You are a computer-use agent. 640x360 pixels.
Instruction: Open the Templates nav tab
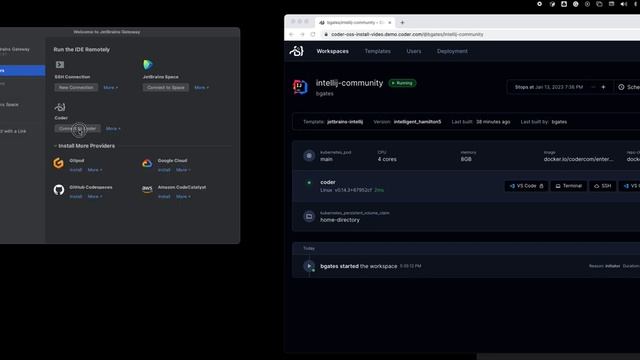pyautogui.click(x=378, y=51)
